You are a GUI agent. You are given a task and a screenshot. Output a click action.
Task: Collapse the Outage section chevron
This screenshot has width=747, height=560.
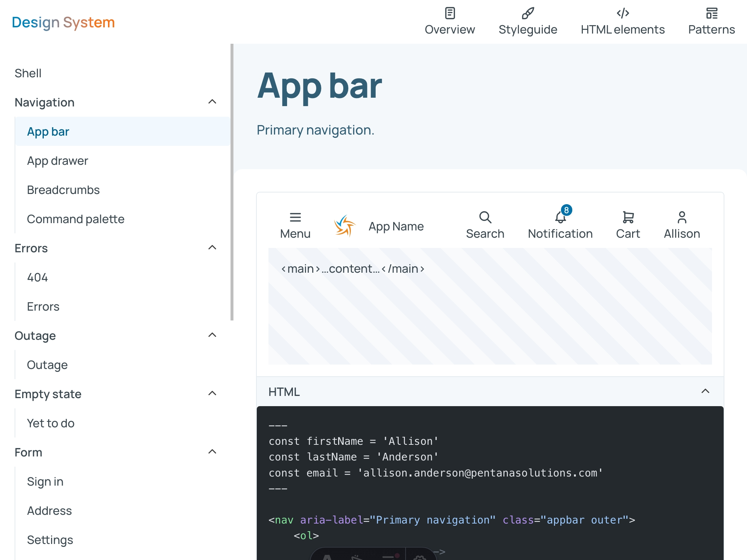(x=212, y=335)
